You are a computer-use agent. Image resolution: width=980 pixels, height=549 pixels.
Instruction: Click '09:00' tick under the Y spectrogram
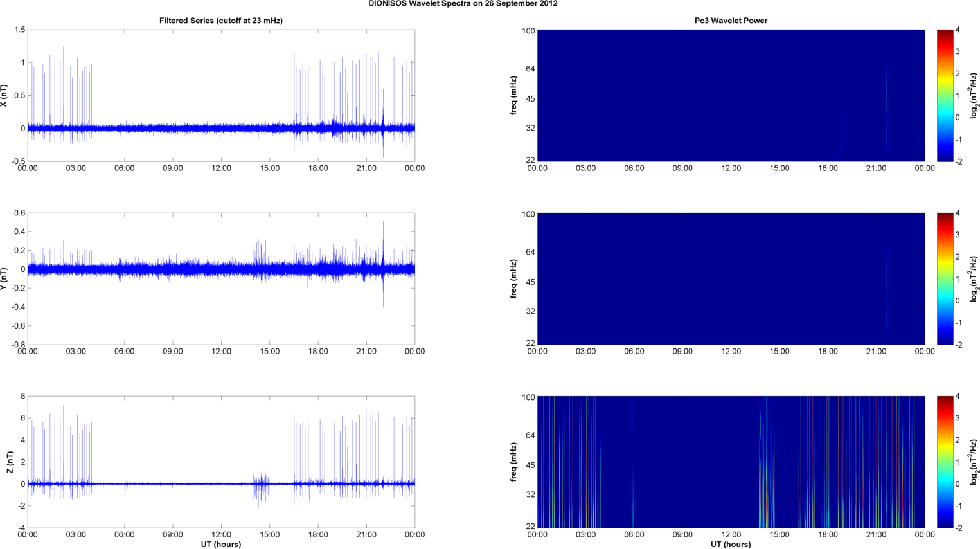pos(682,352)
